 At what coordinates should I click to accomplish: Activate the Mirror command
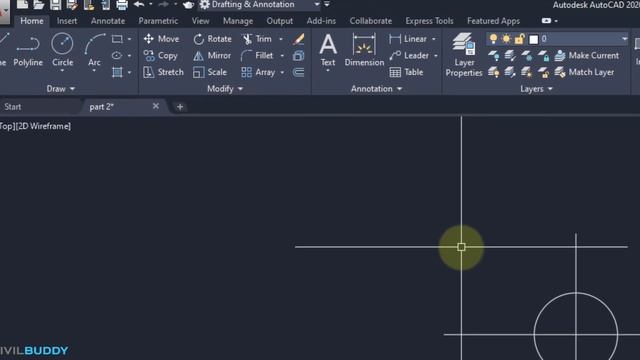coord(212,56)
